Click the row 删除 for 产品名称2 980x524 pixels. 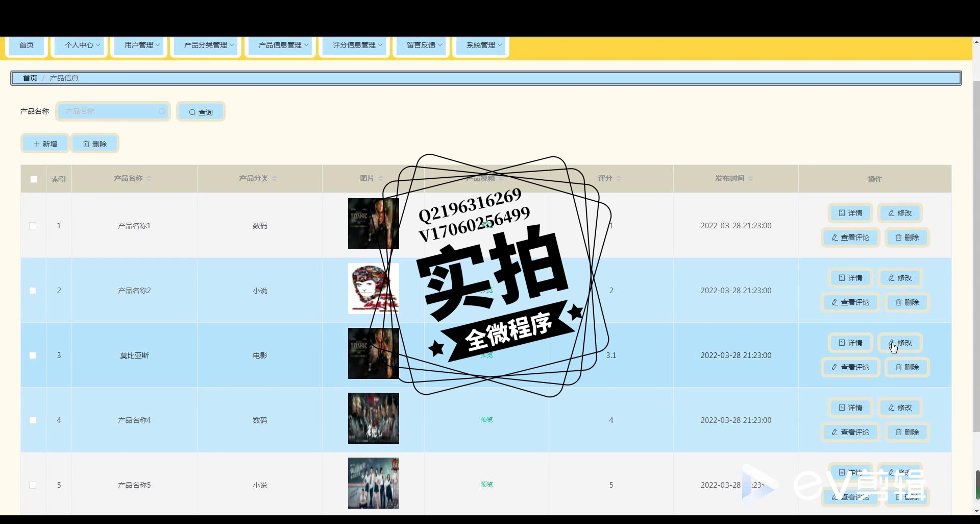coord(907,302)
